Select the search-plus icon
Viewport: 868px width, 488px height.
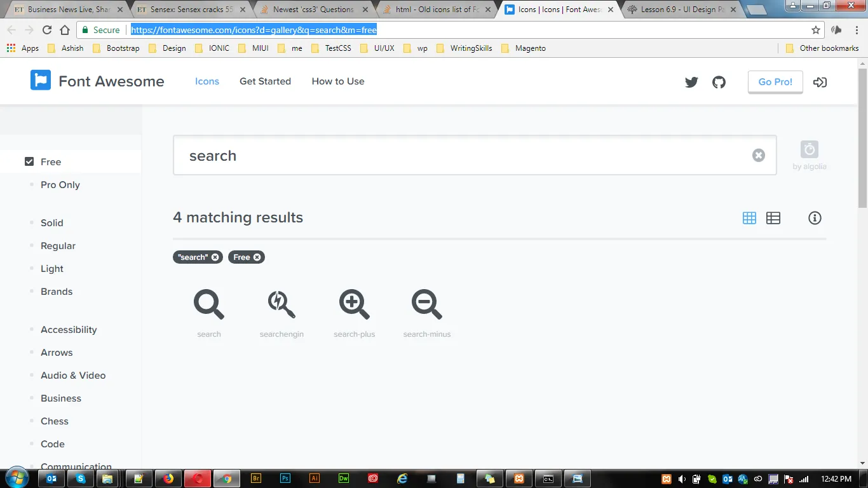355,304
